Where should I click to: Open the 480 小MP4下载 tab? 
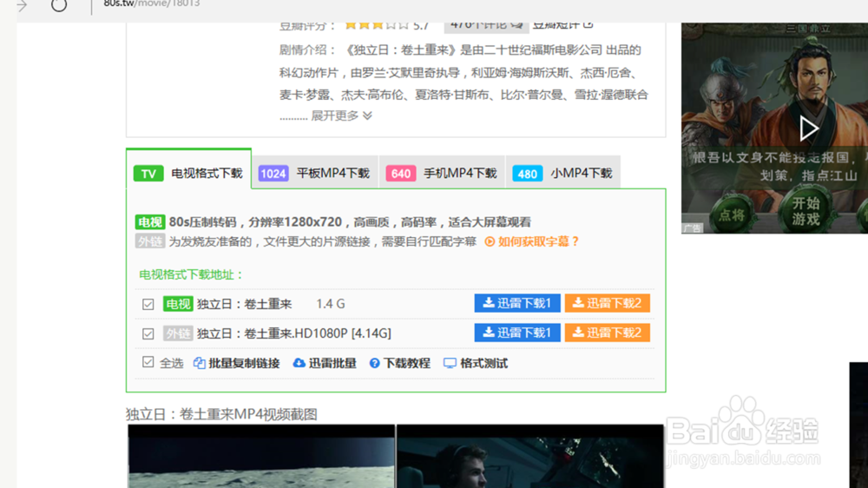click(563, 174)
